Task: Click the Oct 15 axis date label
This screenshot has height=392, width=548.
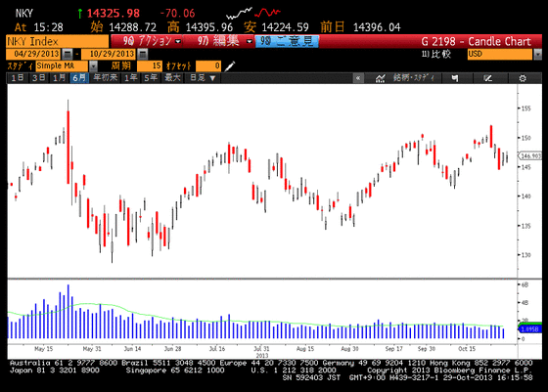Action: 467,349
